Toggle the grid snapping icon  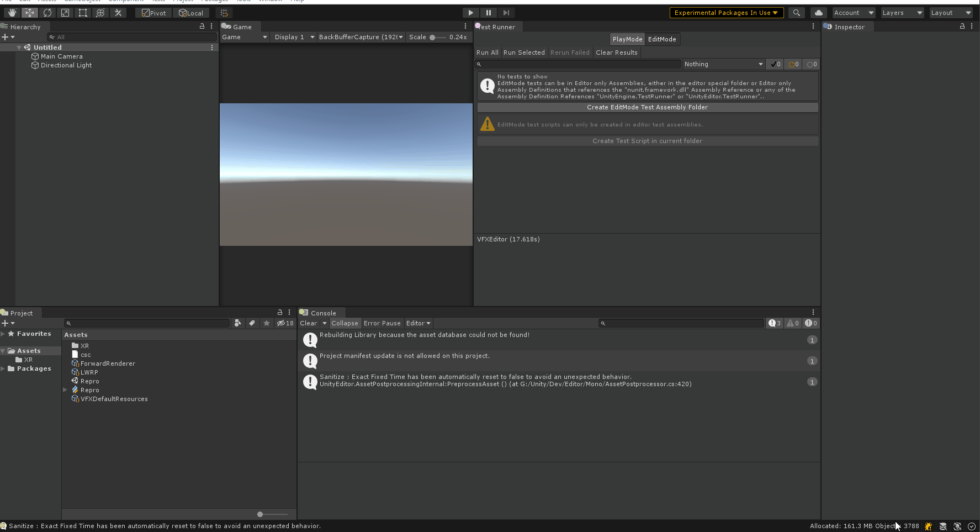(224, 13)
